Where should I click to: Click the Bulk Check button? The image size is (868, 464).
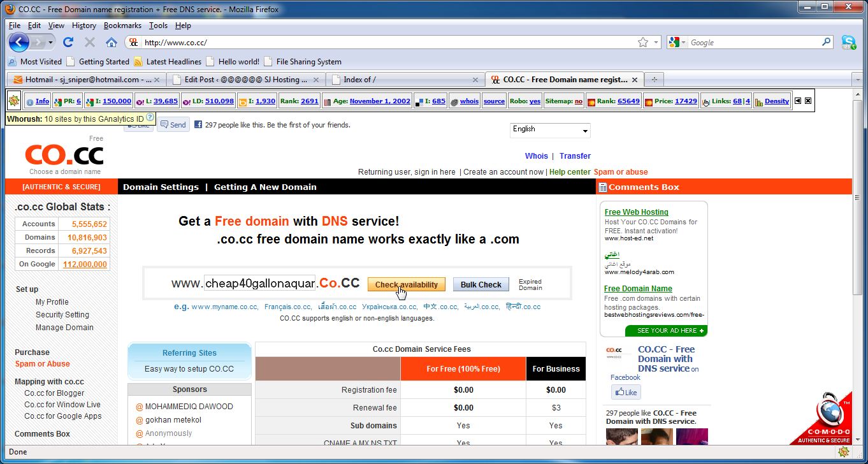click(x=481, y=284)
